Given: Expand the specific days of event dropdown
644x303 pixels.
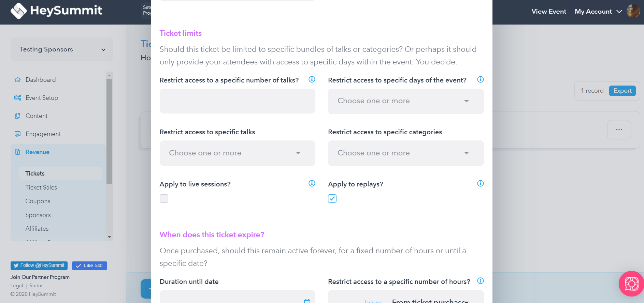Looking at the screenshot, I should [x=406, y=101].
